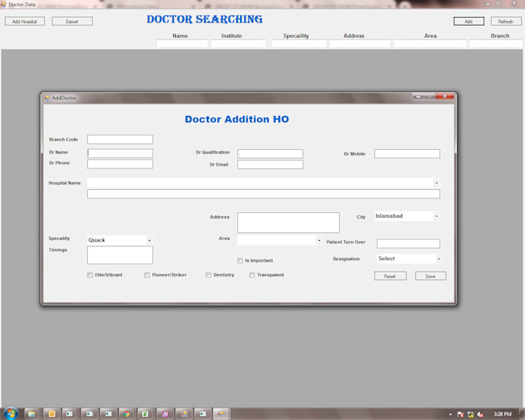Click the Speciality search filter box

pyautogui.click(x=299, y=43)
